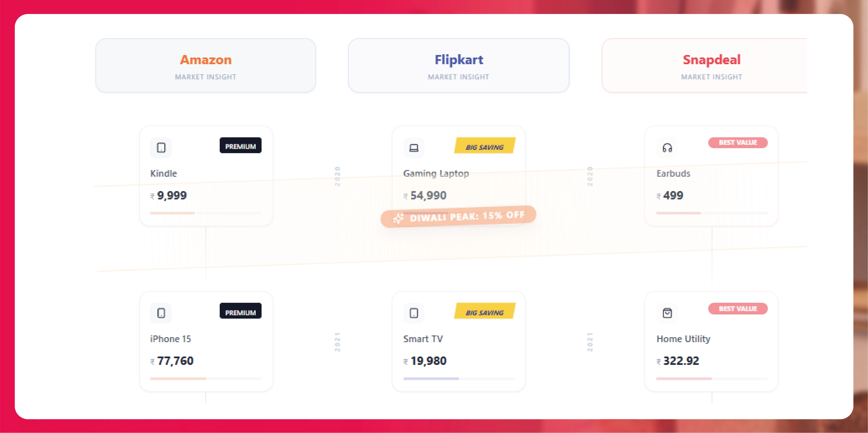Image resolution: width=868 pixels, height=433 pixels.
Task: Toggle the PREMIUM badge on Kindle card
Action: coord(241,146)
